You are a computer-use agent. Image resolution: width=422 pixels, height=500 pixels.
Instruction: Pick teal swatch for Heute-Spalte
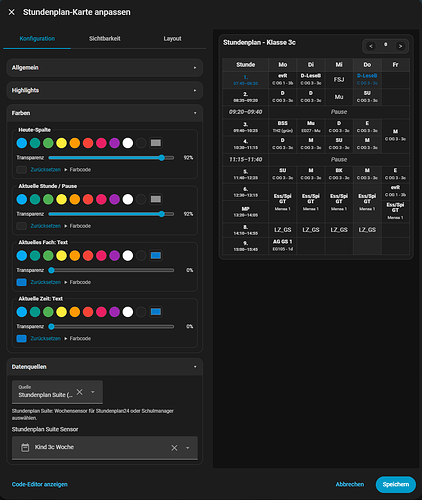35,143
